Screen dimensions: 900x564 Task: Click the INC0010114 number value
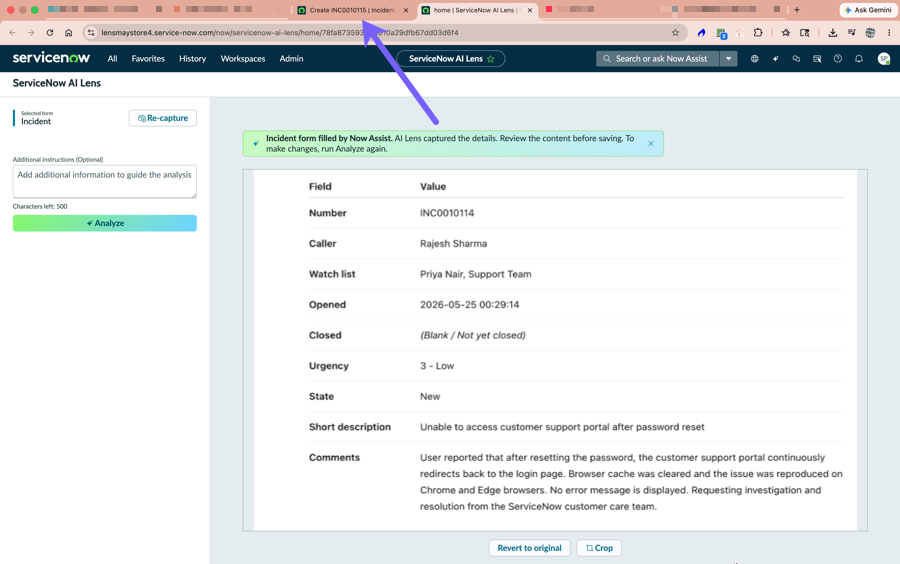pos(447,213)
